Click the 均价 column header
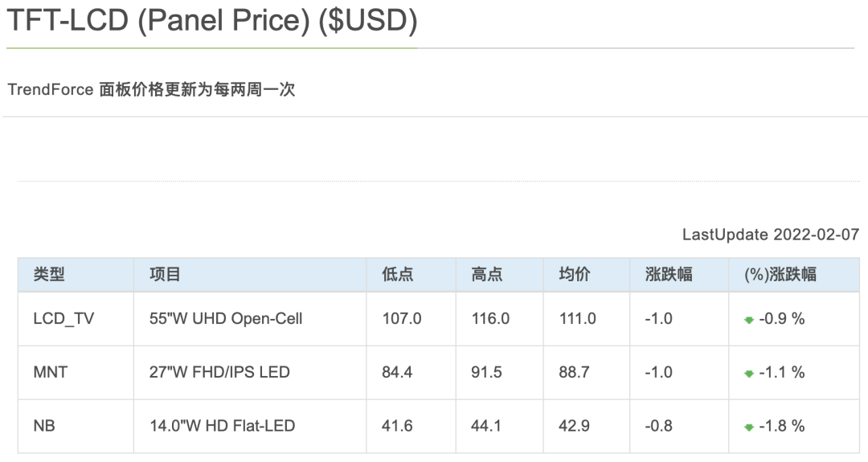Viewport: 868px width, 462px height. 575,275
